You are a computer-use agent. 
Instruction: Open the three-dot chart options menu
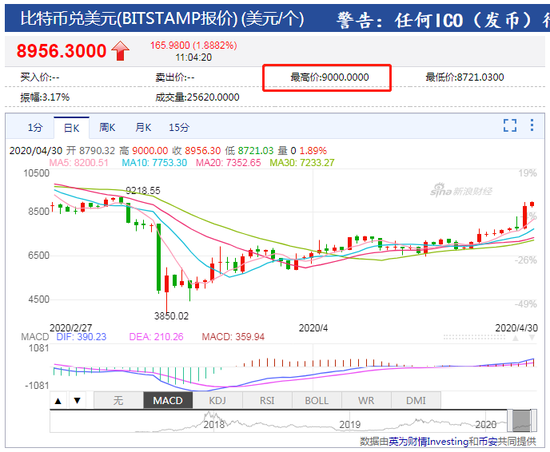coord(532,125)
